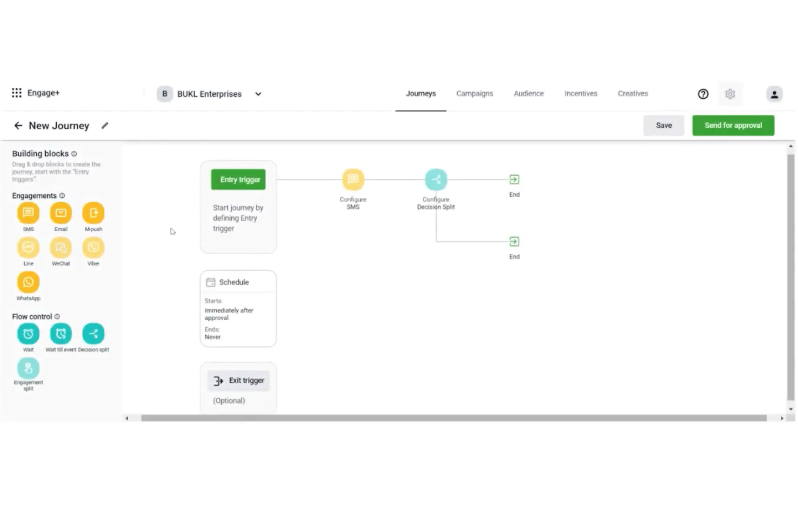The image size is (798, 532).
Task: Click '(Optional)' text under Exit trigger
Action: coord(229,400)
